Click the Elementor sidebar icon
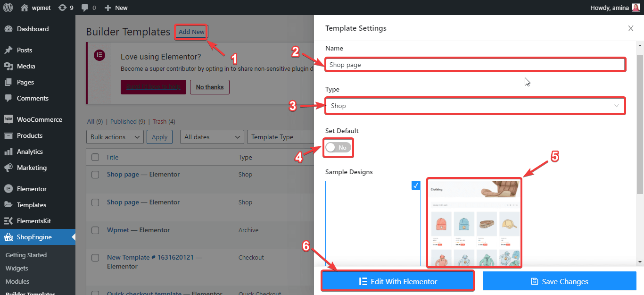This screenshot has height=295, width=644. [x=8, y=189]
